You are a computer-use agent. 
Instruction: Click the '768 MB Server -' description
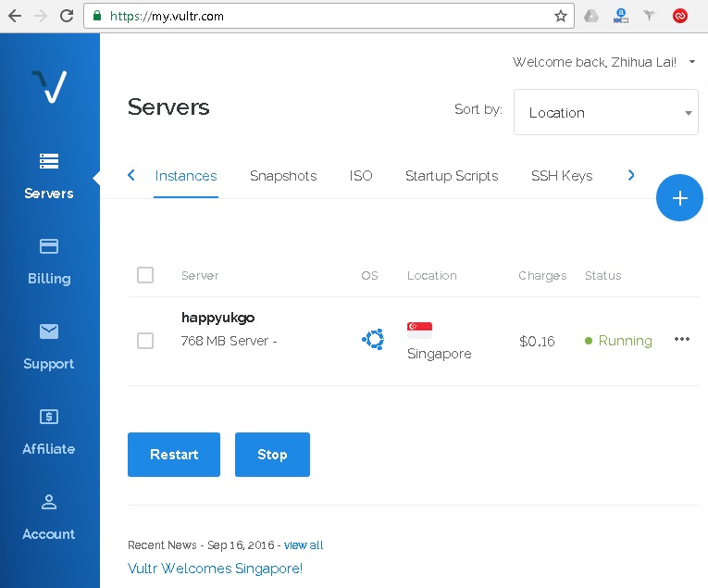point(229,341)
